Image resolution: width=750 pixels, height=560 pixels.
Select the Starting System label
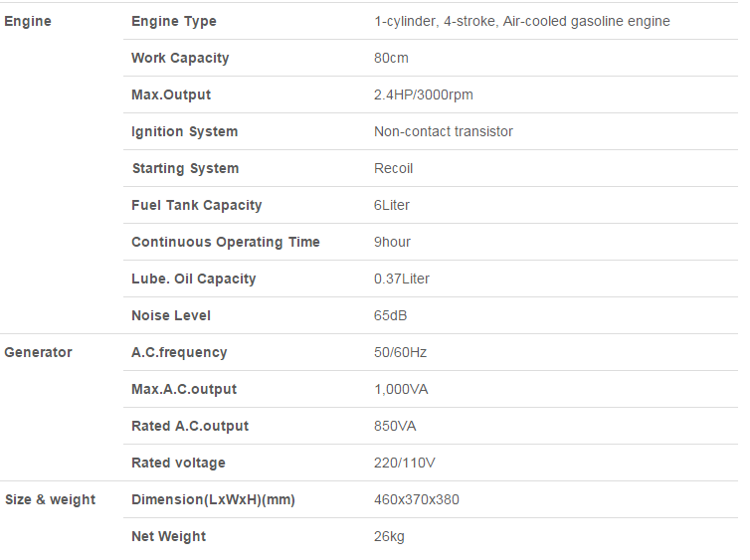[x=186, y=169]
